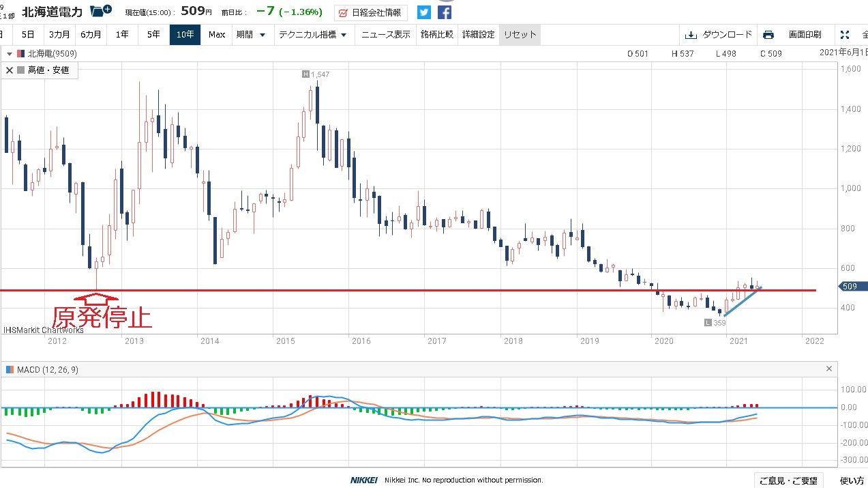Close the MACD indicator panel
Viewport: 868px width, 488px height.
(x=829, y=369)
